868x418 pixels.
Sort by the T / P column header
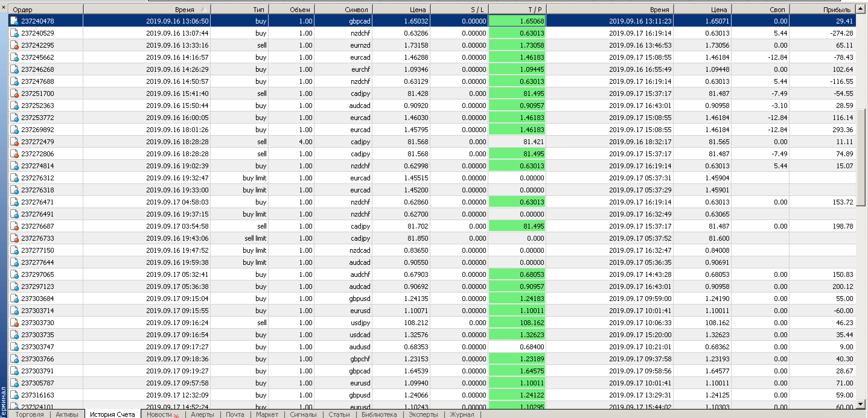pos(517,9)
